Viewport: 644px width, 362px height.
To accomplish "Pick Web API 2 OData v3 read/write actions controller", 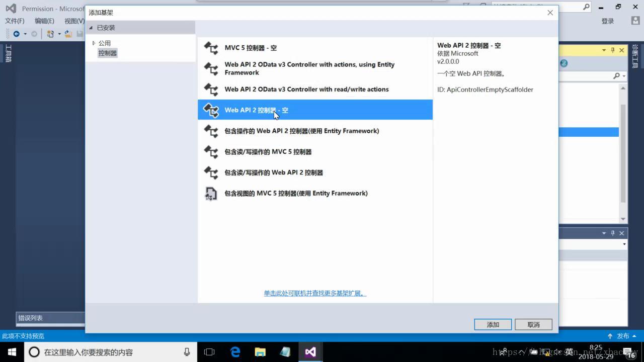I will pyautogui.click(x=315, y=89).
